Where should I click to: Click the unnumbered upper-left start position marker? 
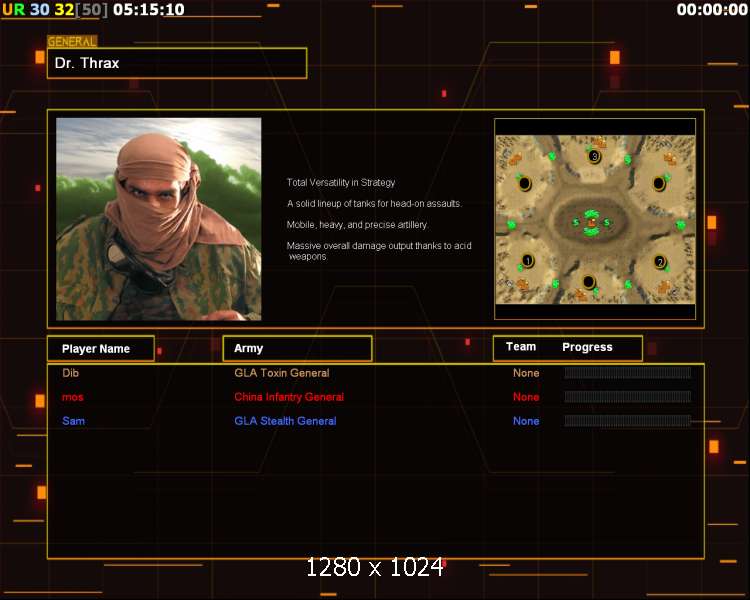click(525, 184)
